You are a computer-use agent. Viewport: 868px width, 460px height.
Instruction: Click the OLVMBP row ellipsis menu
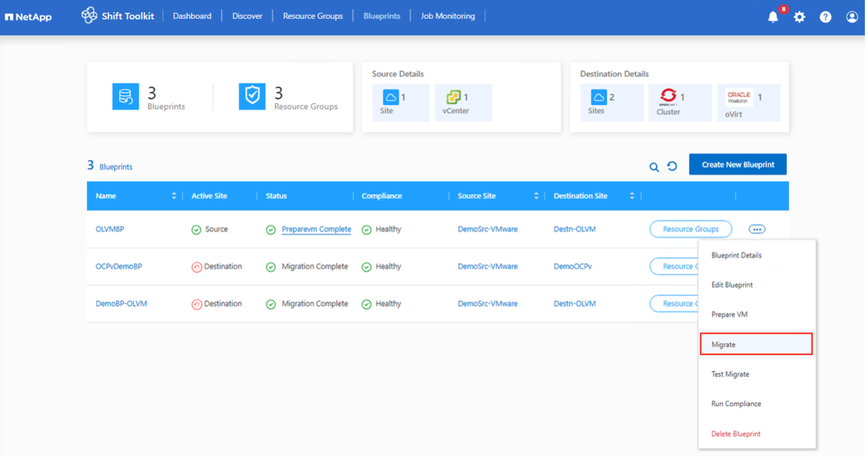[x=756, y=230]
